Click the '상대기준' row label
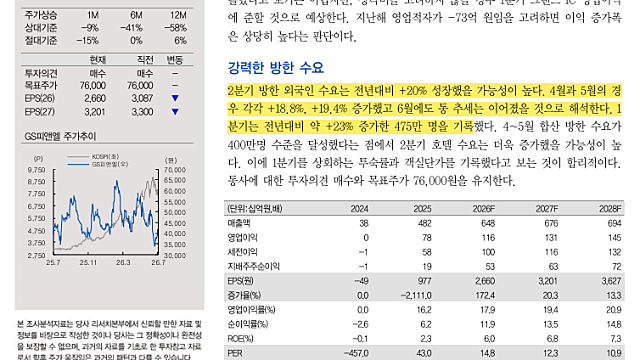Screen dimensions: 640x360 (40, 28)
